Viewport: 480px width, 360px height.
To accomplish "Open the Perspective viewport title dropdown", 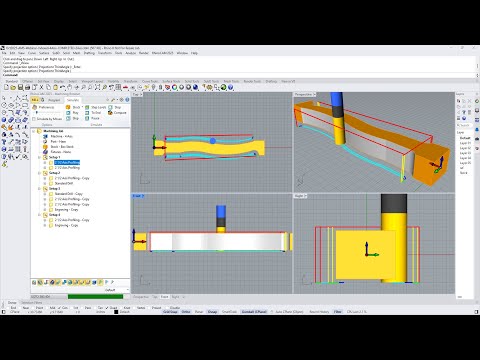I will click(x=314, y=95).
